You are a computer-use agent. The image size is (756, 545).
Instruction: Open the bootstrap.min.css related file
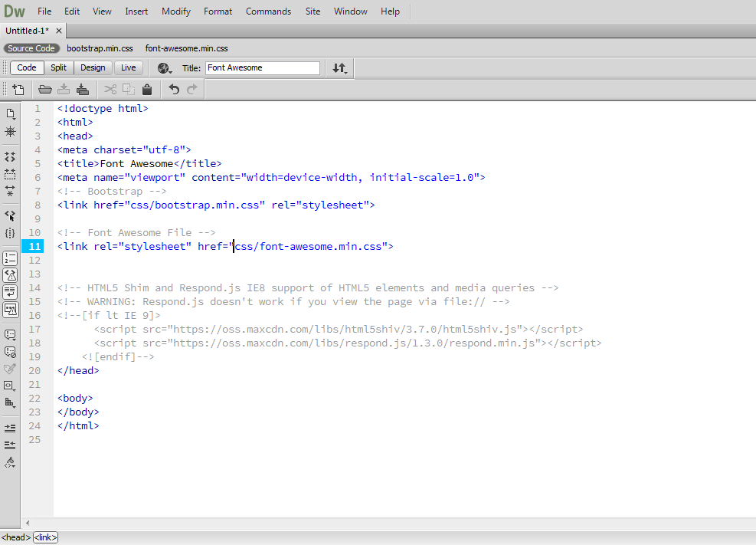100,48
